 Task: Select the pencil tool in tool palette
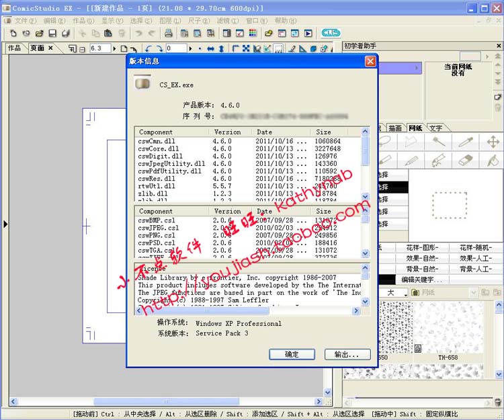tap(411, 160)
